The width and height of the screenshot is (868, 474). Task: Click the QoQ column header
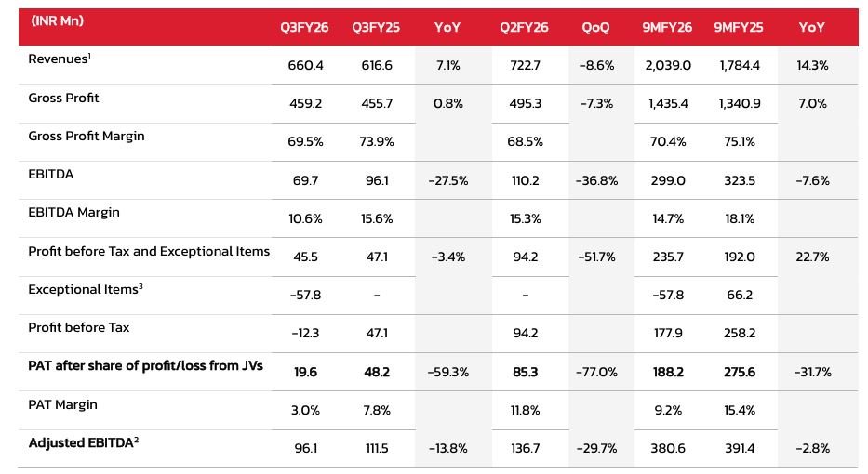(x=595, y=28)
